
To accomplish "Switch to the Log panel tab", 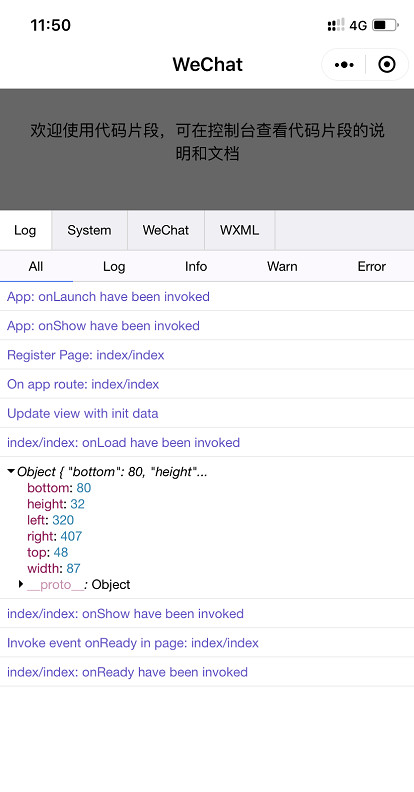I will pos(25,230).
